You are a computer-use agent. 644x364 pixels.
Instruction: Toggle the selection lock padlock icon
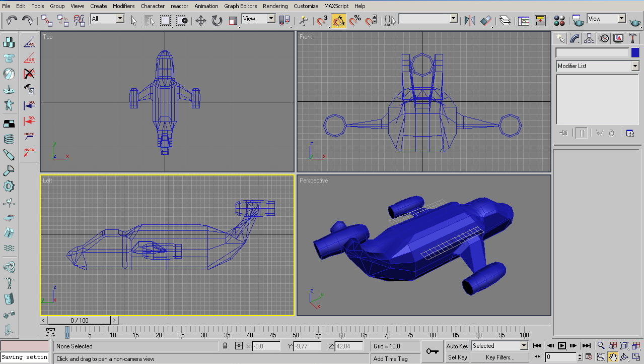[x=225, y=346]
